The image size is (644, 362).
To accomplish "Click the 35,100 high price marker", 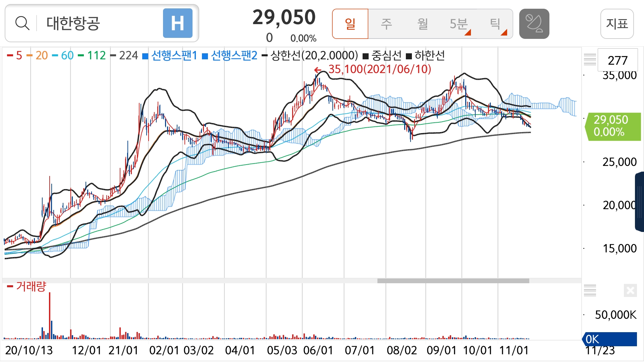I will coord(379,69).
